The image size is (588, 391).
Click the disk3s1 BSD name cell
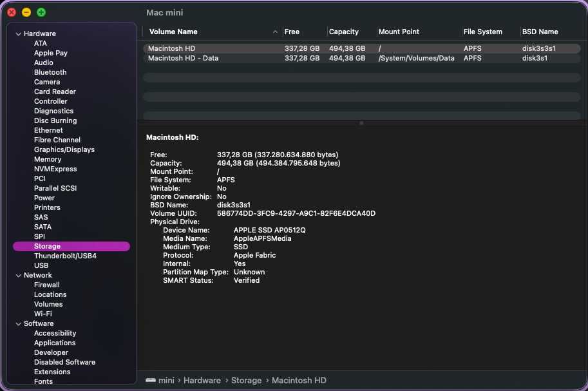pyautogui.click(x=535, y=58)
